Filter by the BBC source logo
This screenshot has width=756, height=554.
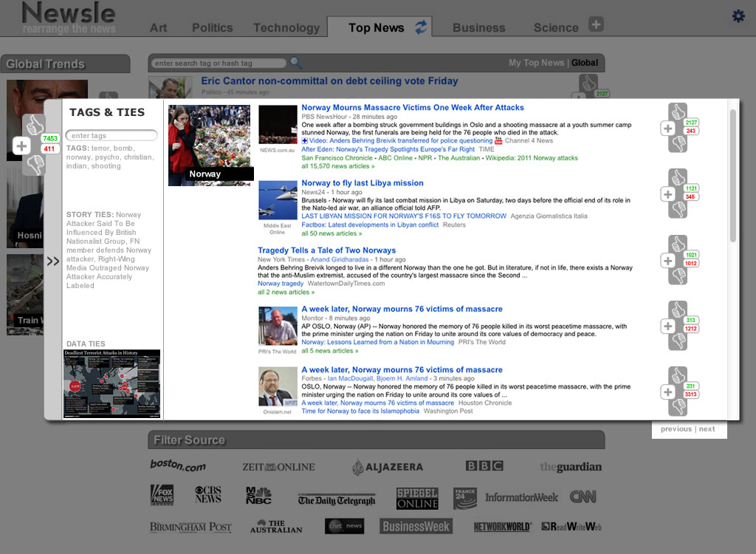pos(484,465)
